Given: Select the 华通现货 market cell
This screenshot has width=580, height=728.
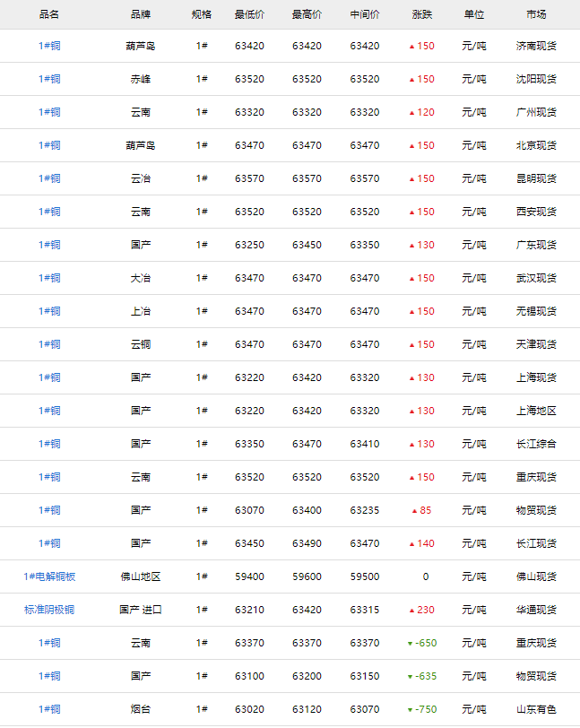Looking at the screenshot, I should click(536, 610).
